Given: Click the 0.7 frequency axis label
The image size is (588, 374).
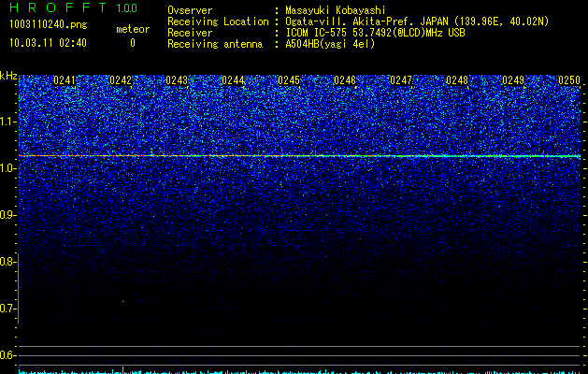Looking at the screenshot, I should point(7,309).
